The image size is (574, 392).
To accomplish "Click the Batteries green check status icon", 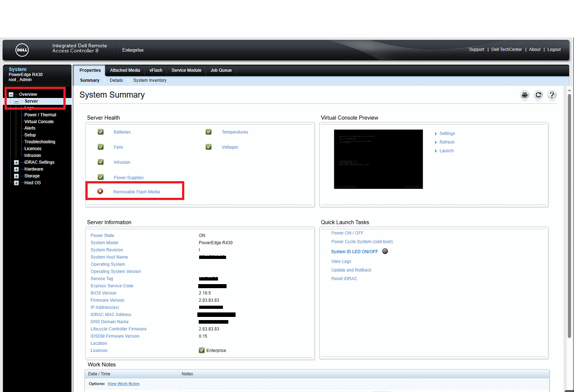I will click(x=101, y=132).
